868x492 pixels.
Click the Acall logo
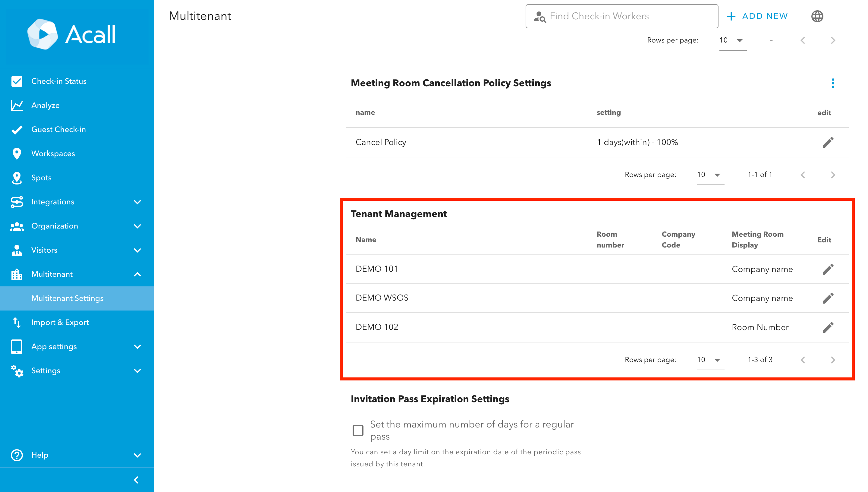(x=71, y=34)
